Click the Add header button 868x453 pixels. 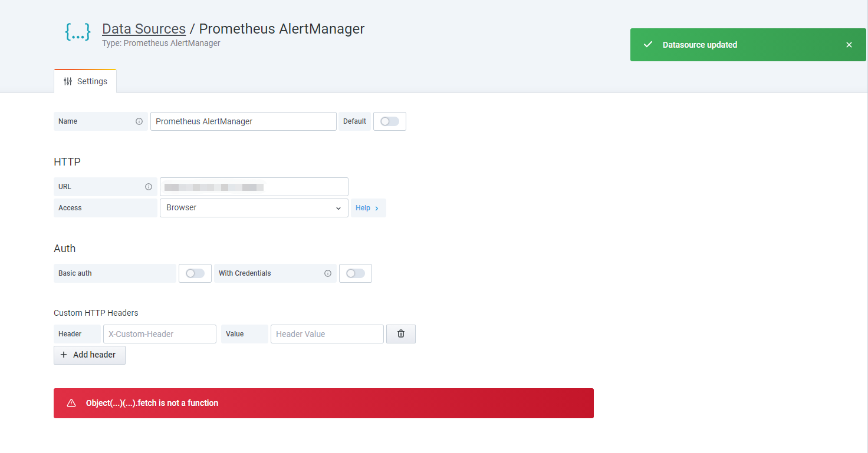[89, 355]
